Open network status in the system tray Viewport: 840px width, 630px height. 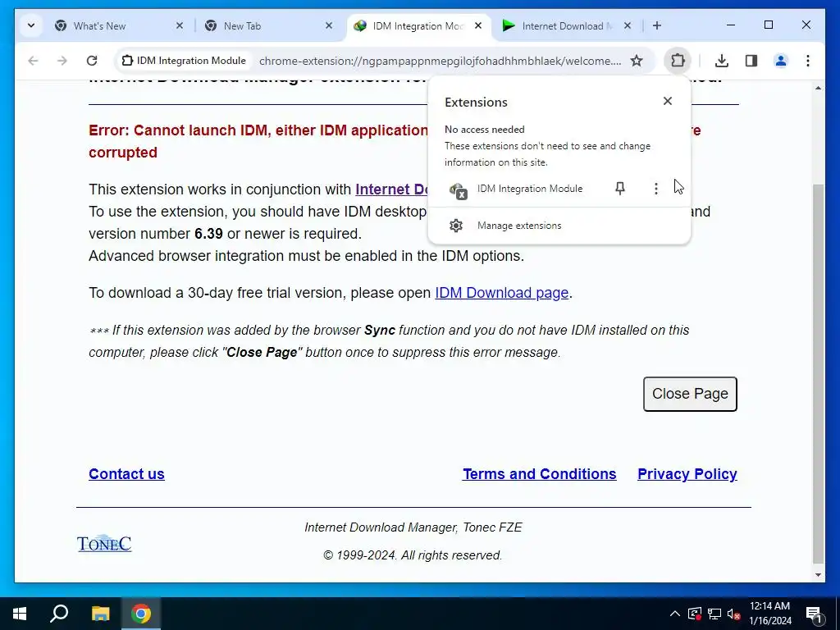(714, 614)
